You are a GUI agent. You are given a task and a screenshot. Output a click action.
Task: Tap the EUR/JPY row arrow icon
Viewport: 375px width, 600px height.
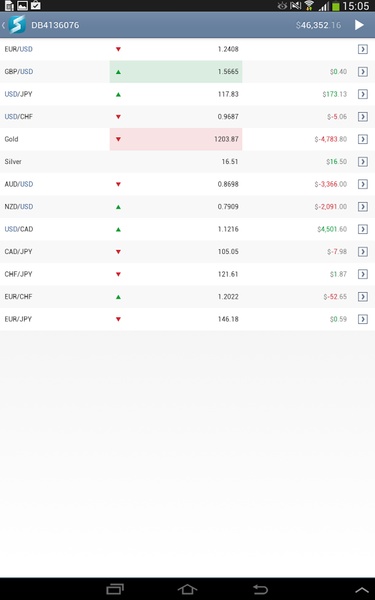[363, 319]
